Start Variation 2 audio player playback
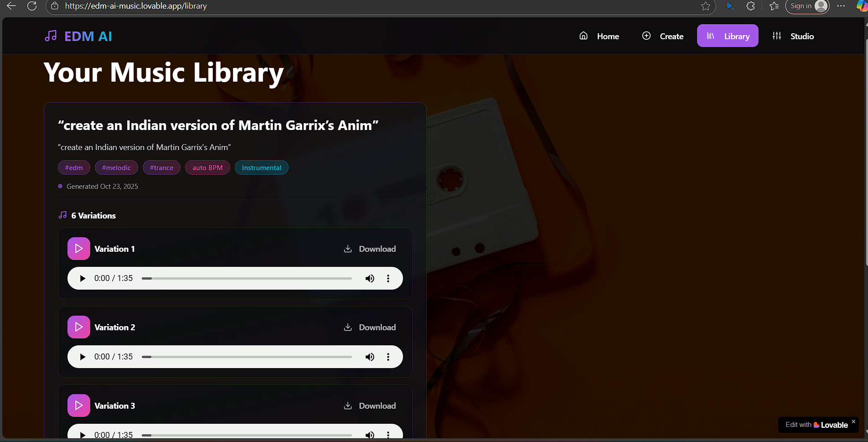Image resolution: width=868 pixels, height=442 pixels. coord(83,357)
